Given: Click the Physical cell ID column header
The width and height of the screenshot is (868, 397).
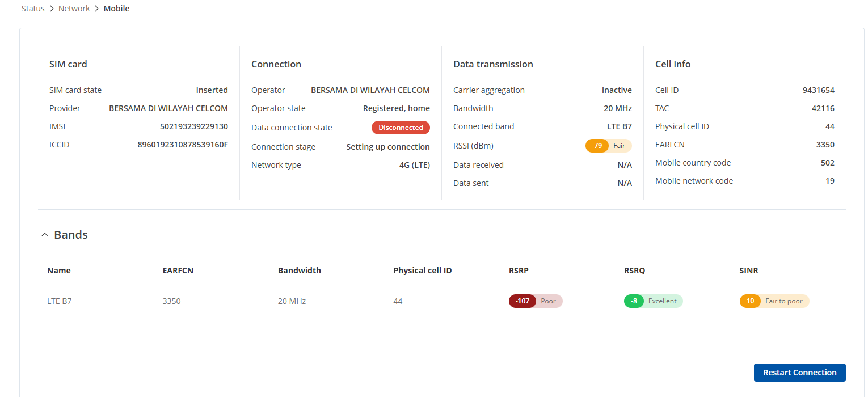Looking at the screenshot, I should click(422, 271).
